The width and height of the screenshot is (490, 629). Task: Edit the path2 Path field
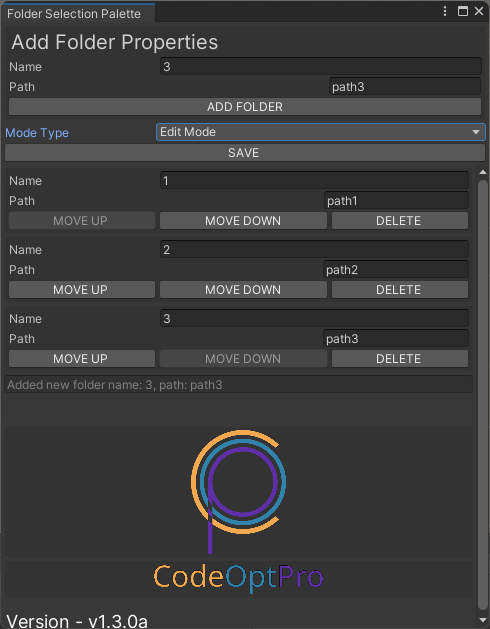point(396,270)
